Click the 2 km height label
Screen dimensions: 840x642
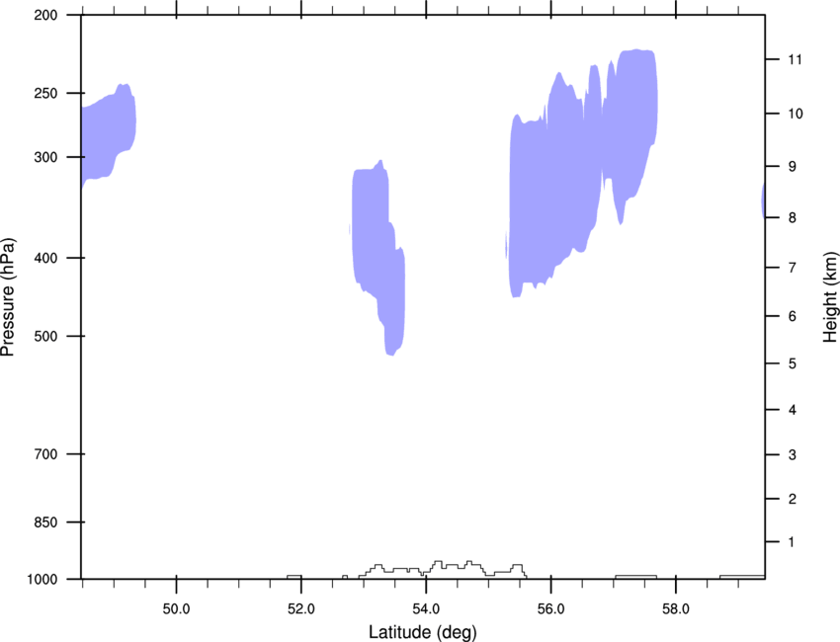tap(793, 499)
